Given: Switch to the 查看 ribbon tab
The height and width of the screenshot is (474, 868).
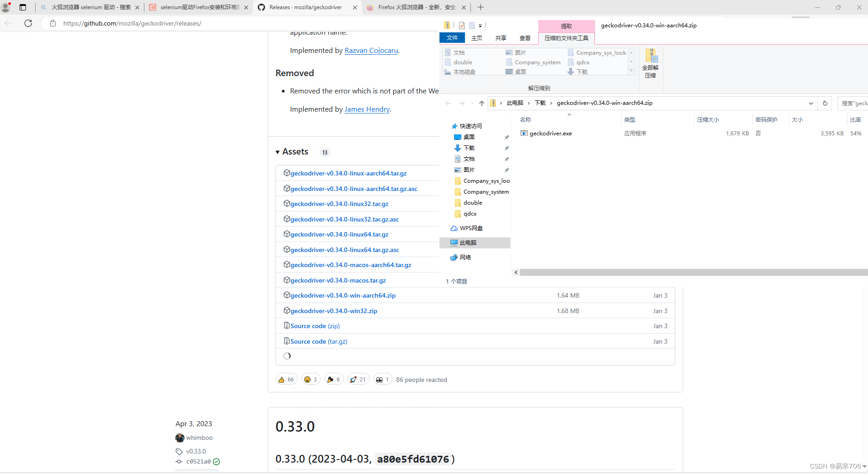Looking at the screenshot, I should pyautogui.click(x=524, y=38).
